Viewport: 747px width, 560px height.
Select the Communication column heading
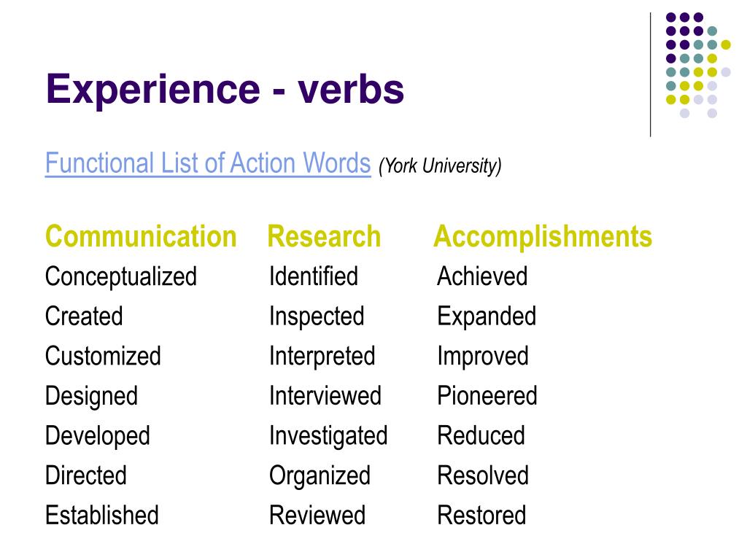point(141,236)
